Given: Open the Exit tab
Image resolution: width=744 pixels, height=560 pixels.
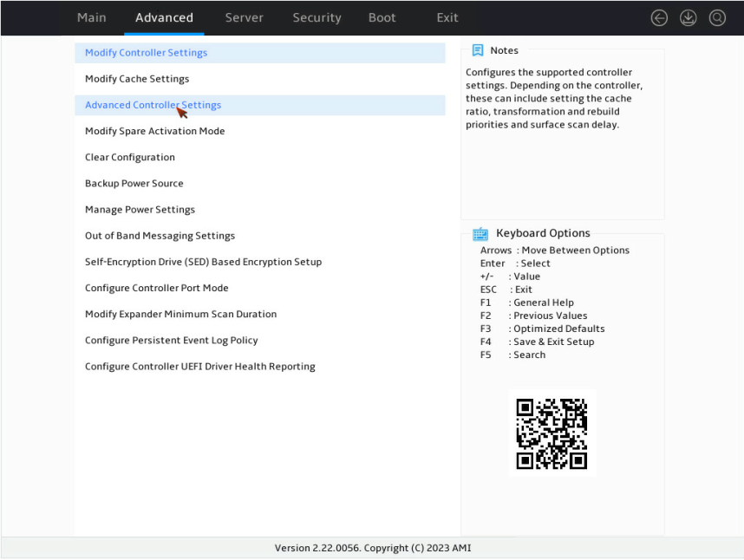Looking at the screenshot, I should pos(447,17).
